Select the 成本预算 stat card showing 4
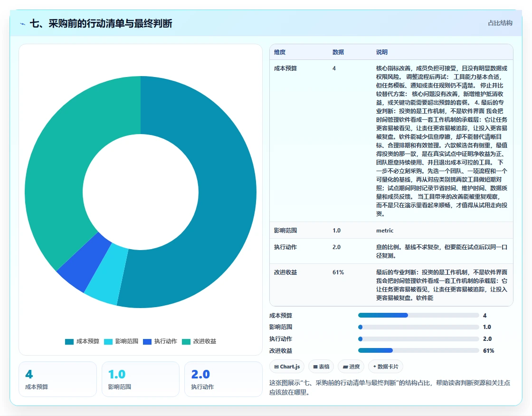This screenshot has height=416, width=532. pos(57,379)
